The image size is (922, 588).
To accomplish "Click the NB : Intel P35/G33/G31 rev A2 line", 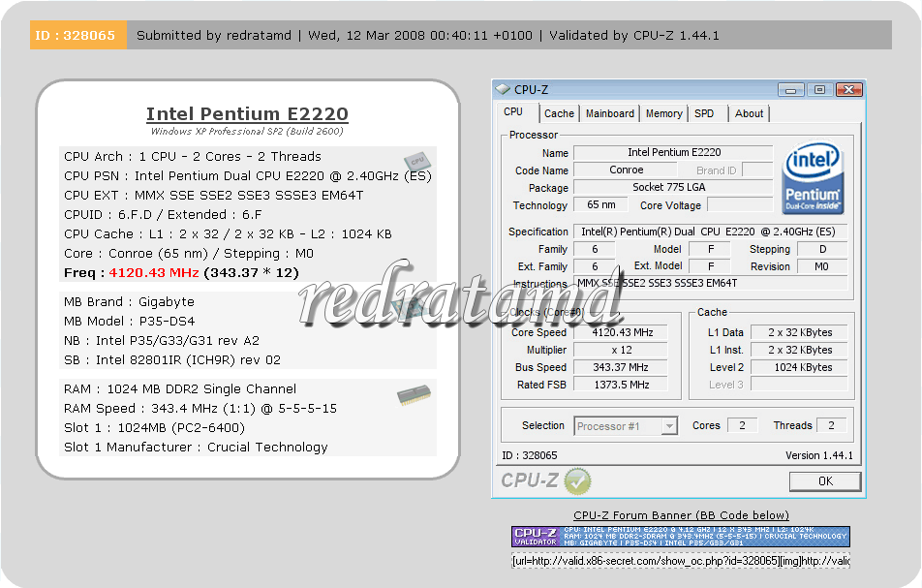I will [162, 340].
